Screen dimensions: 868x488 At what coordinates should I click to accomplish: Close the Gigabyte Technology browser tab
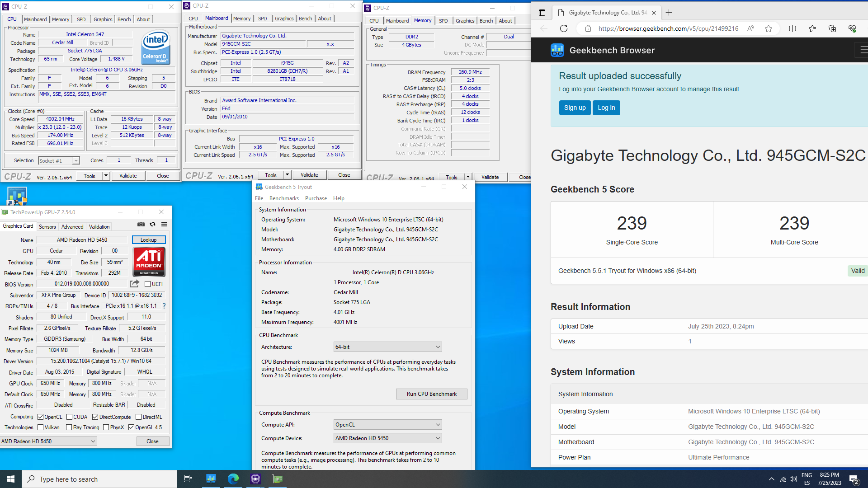[x=654, y=13]
